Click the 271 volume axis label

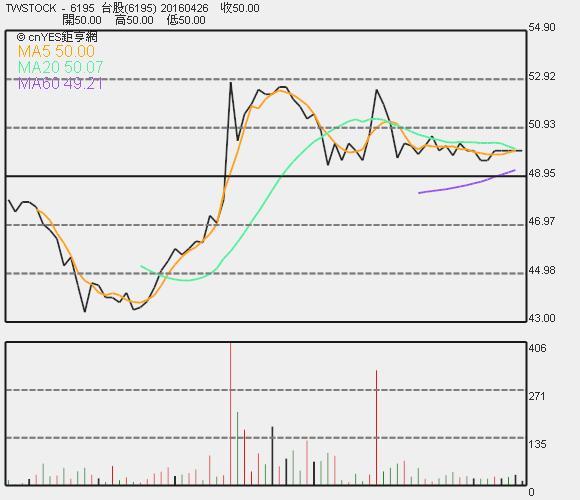537,397
